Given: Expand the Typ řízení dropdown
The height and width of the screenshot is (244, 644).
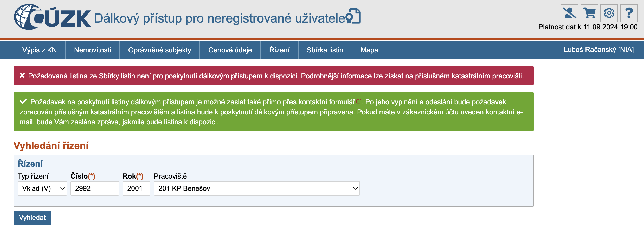Looking at the screenshot, I should pyautogui.click(x=42, y=188).
